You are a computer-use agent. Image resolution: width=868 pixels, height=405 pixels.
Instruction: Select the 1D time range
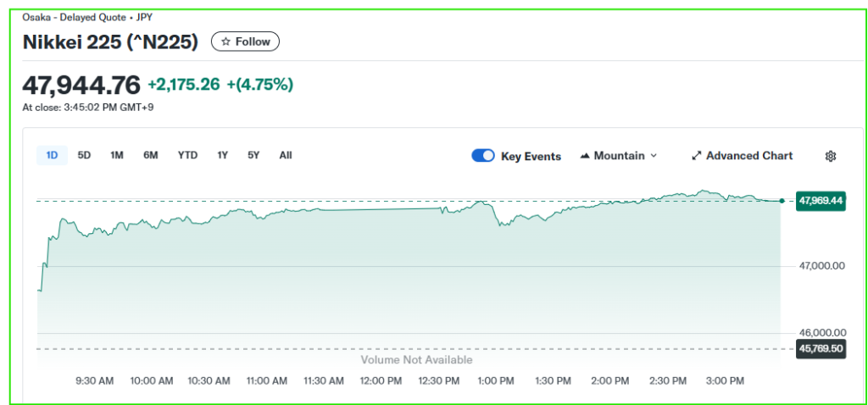pos(52,155)
